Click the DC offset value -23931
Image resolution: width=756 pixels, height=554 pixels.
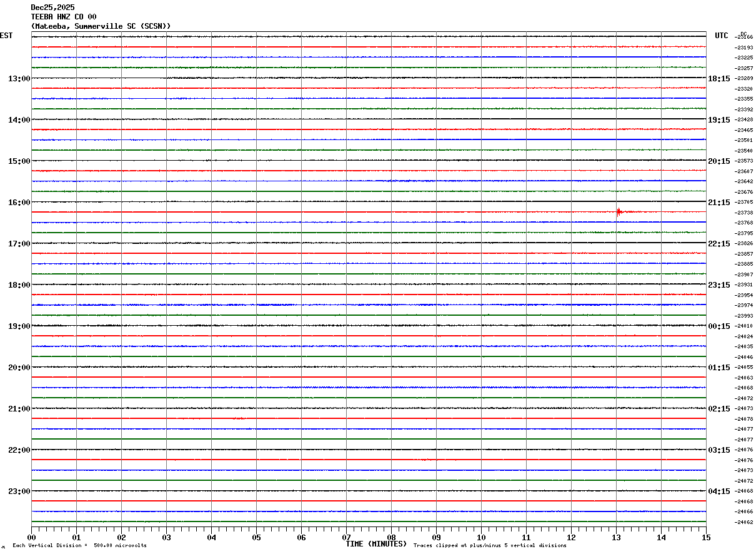pyautogui.click(x=744, y=285)
